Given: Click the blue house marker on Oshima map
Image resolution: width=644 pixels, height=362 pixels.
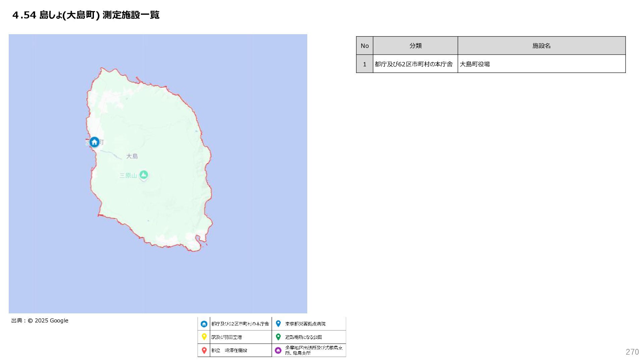Looking at the screenshot, I should click(x=94, y=142).
